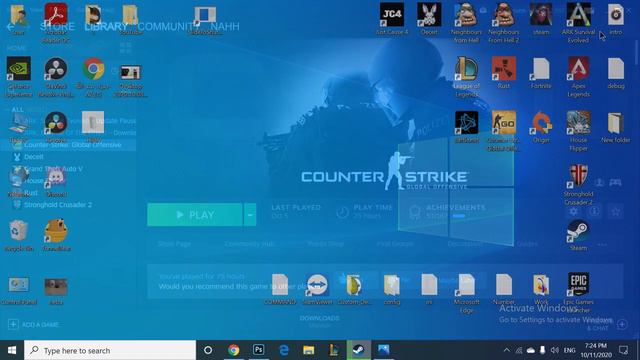Click the game info icon in Steam
Image resolution: width=640 pixels, height=360 pixels.
point(595,211)
